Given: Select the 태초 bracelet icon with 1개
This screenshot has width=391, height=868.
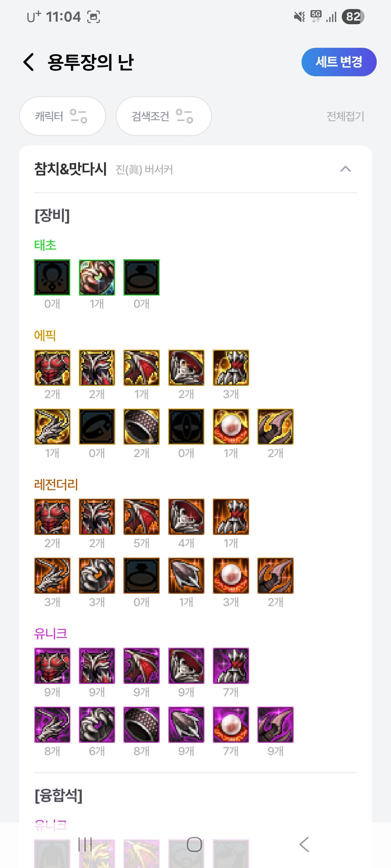Looking at the screenshot, I should (x=97, y=277).
